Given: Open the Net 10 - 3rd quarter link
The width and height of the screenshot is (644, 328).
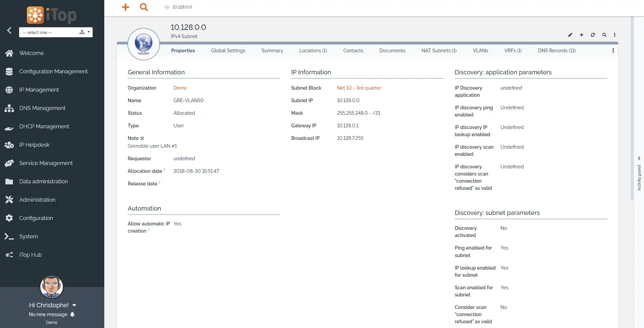Looking at the screenshot, I should [x=359, y=88].
